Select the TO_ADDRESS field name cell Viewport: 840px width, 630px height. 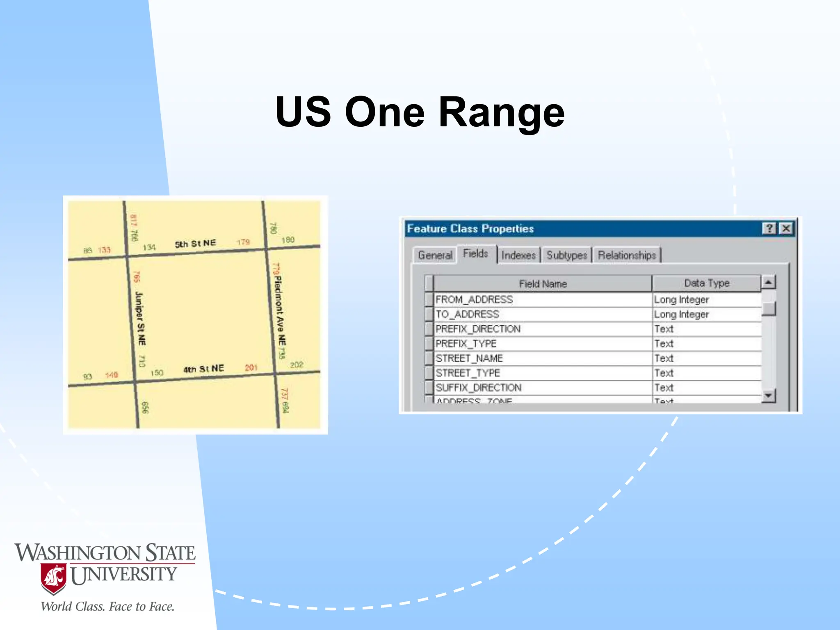click(543, 315)
